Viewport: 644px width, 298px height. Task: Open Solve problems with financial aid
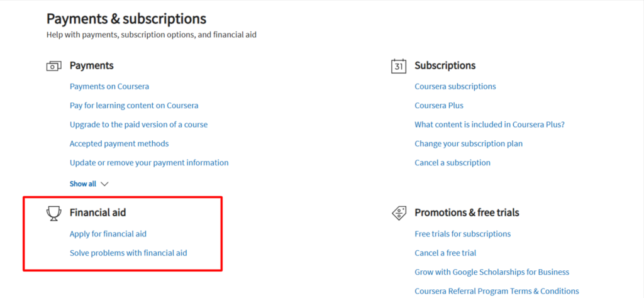[x=128, y=253]
